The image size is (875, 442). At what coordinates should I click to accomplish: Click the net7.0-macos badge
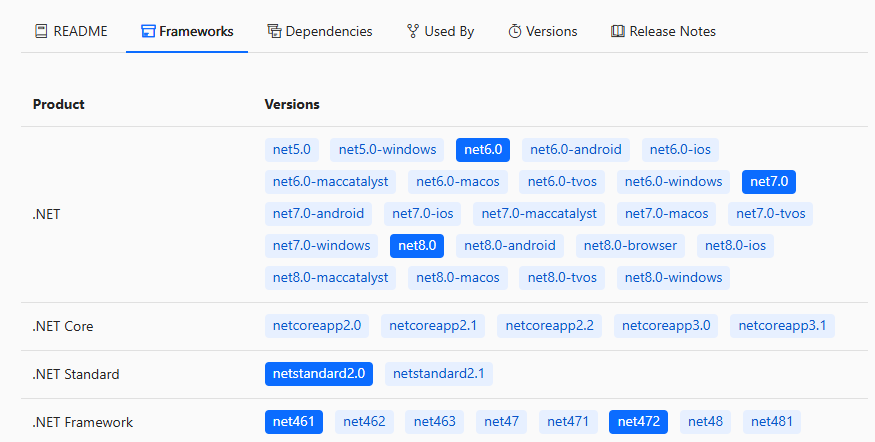666,214
